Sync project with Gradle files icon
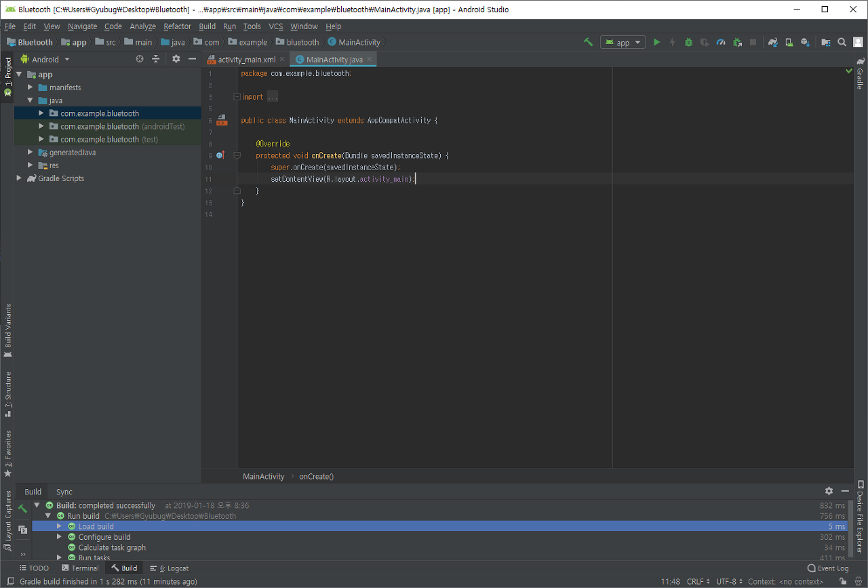The height and width of the screenshot is (588, 868). pyautogui.click(x=773, y=42)
